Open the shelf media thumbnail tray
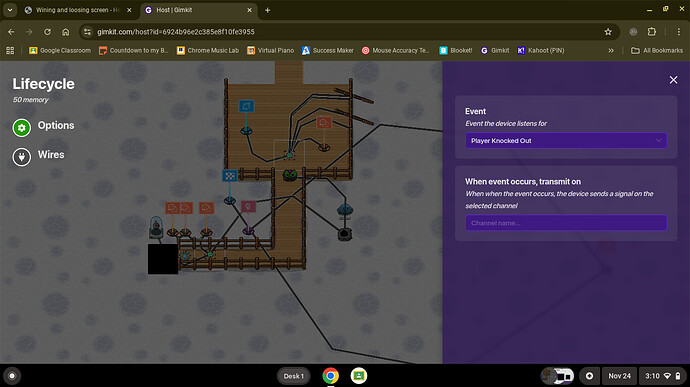The height and width of the screenshot is (387, 690). (x=558, y=376)
